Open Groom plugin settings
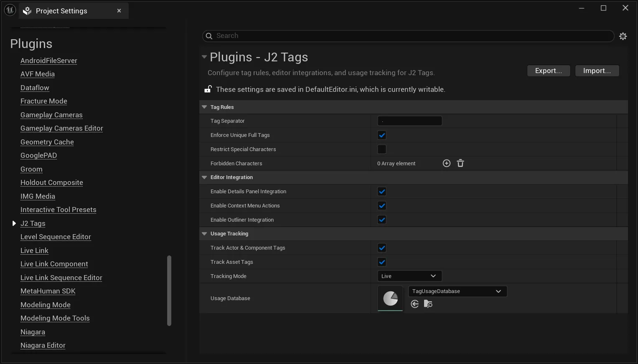This screenshot has height=364, width=638. (31, 169)
